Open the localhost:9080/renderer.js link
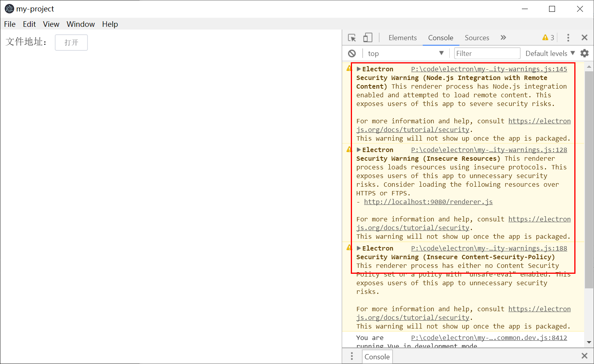The image size is (594, 364). pos(428,202)
